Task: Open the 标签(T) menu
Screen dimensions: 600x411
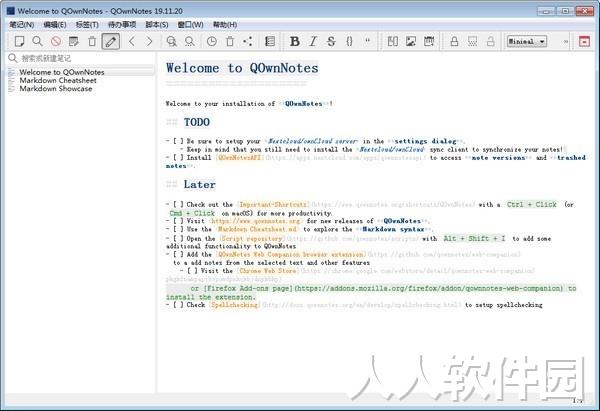Action: [87, 24]
